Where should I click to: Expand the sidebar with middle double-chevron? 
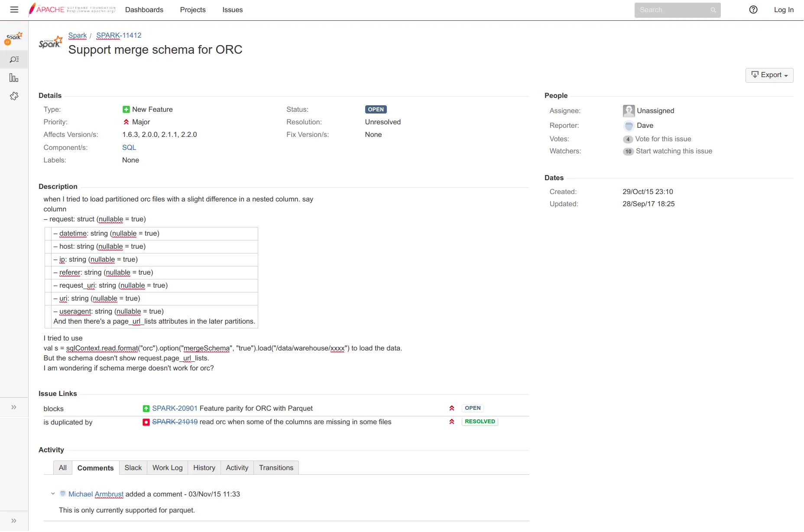[14, 407]
